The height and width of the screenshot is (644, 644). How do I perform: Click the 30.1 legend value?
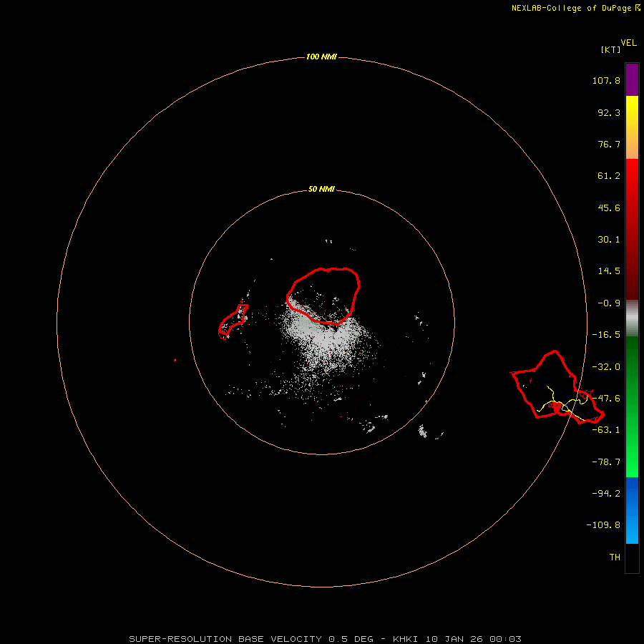click(609, 240)
